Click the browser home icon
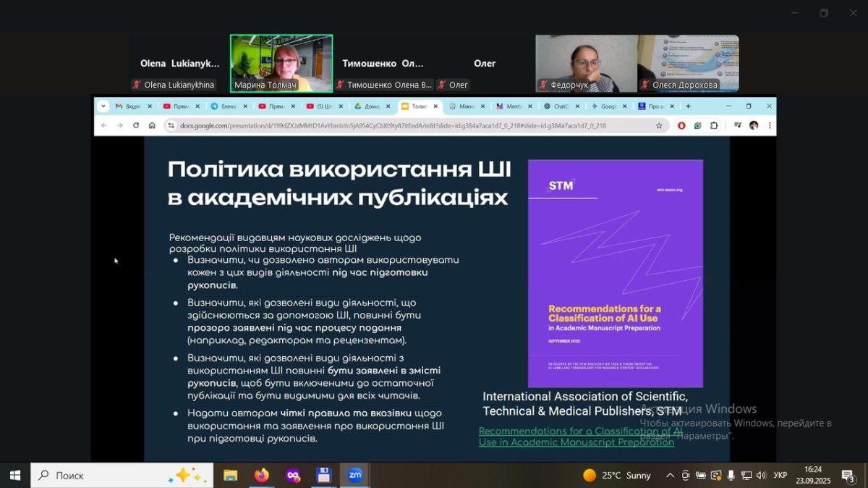This screenshot has width=868, height=488. coord(152,125)
